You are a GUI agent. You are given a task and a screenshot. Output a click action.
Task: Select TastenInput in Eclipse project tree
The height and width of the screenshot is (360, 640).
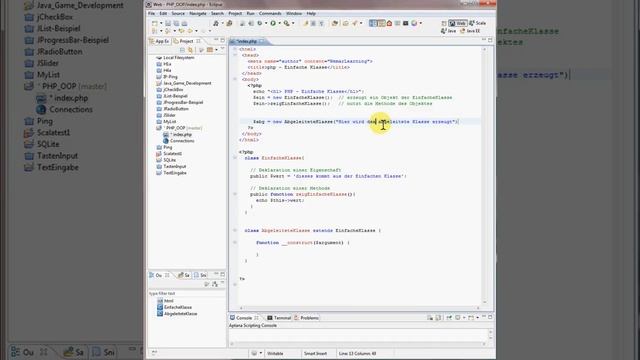pyautogui.click(x=171, y=167)
